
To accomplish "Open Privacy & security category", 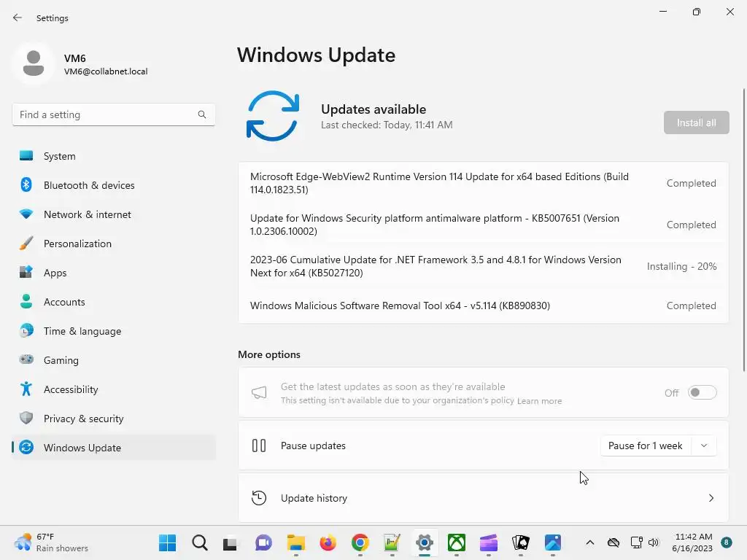I will [113, 419].
